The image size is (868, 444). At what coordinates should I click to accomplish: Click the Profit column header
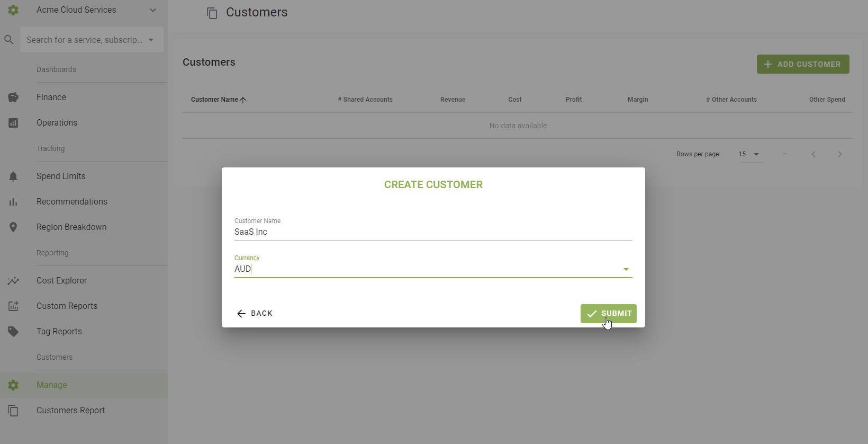point(574,100)
